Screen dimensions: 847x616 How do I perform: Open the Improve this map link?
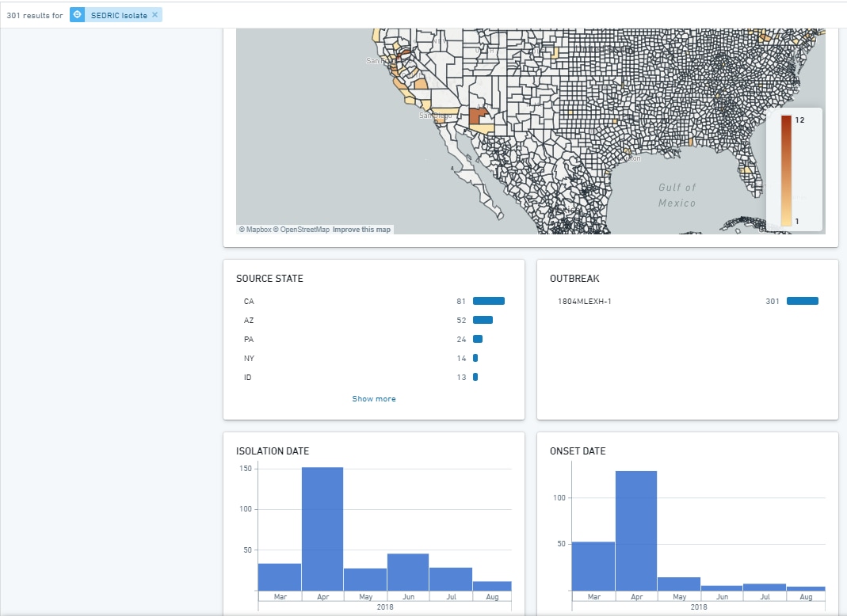pyautogui.click(x=361, y=230)
